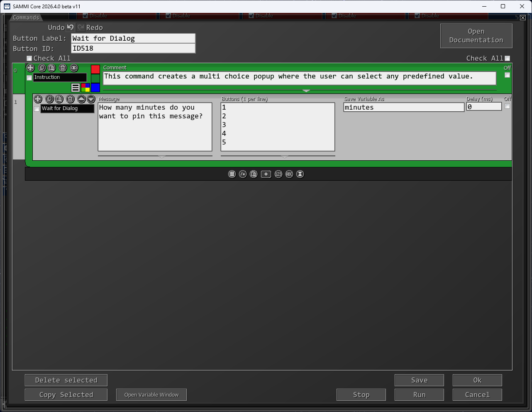This screenshot has height=412, width=532.
Task: Click the Run button
Action: [419, 395]
